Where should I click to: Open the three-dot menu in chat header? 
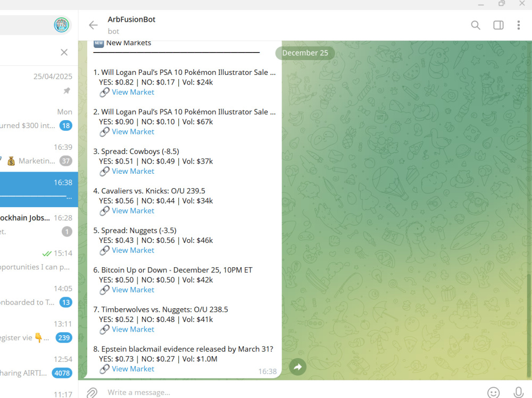(519, 25)
